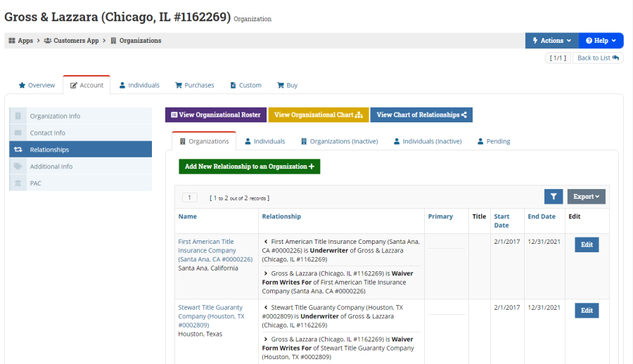Screen dimensions: 633x364
Task: Open Contact Info in sidebar
Action: [x=81, y=133]
